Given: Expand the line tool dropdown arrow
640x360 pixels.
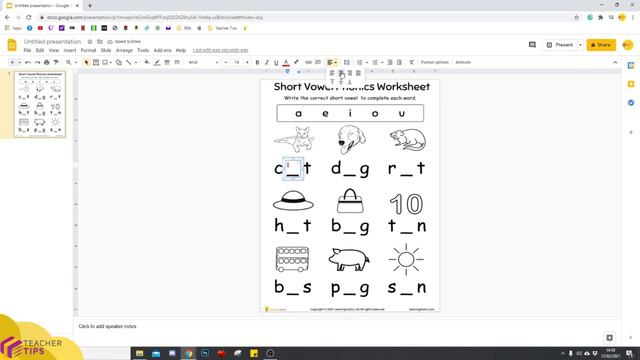Looking at the screenshot, I should pyautogui.click(x=136, y=62).
